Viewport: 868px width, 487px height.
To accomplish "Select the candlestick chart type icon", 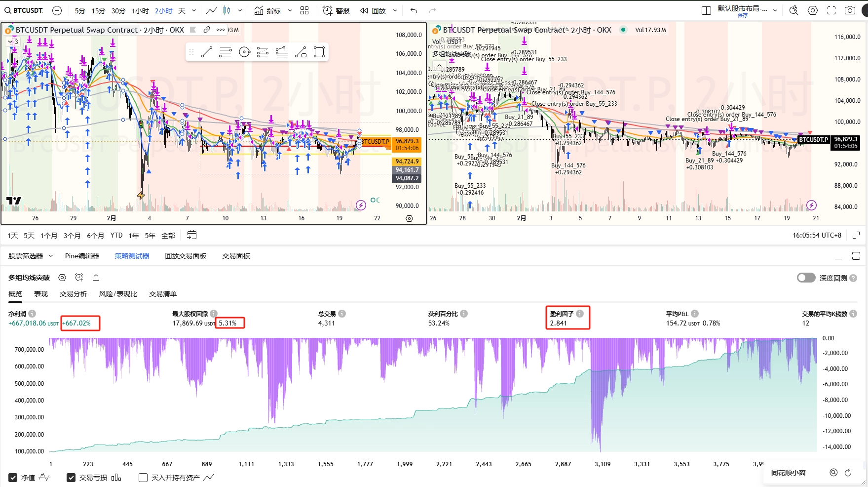I will click(227, 10).
